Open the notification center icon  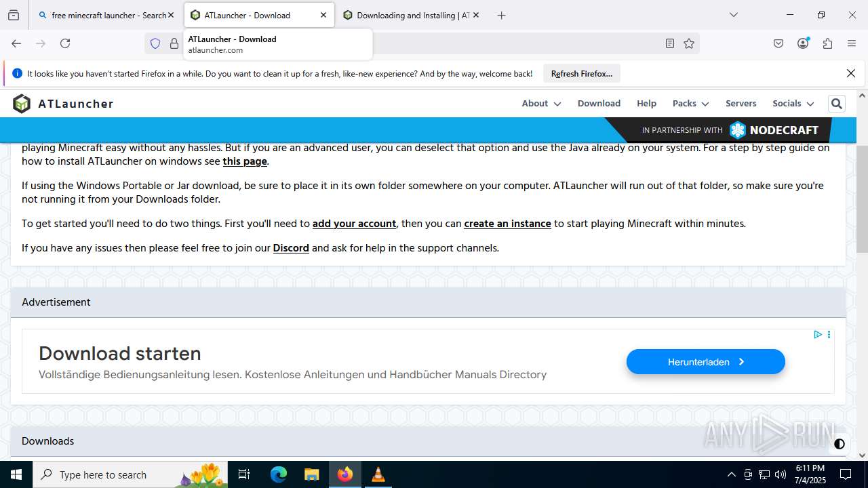(846, 474)
